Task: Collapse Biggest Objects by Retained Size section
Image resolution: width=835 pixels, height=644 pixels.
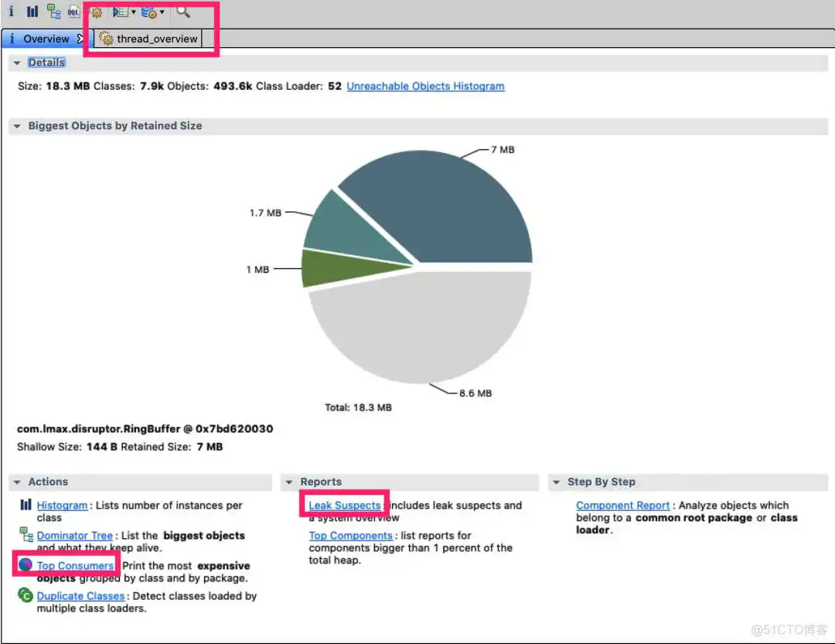Action: tap(17, 126)
